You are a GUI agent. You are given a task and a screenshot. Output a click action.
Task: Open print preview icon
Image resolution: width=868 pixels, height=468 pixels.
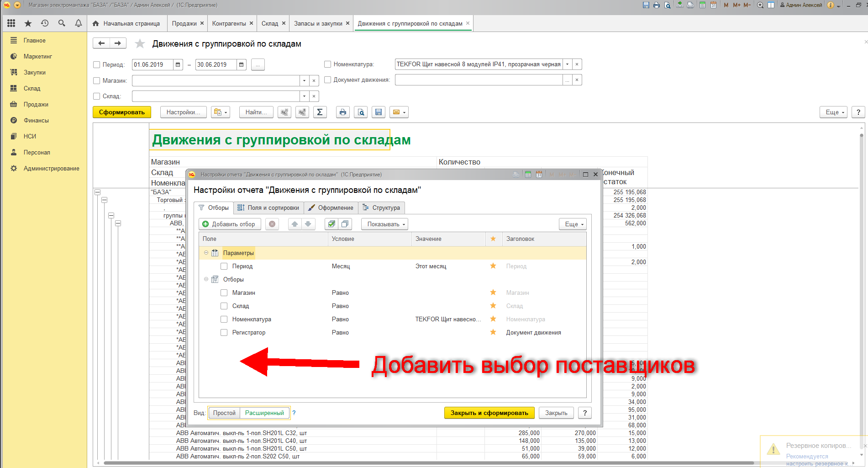click(361, 112)
